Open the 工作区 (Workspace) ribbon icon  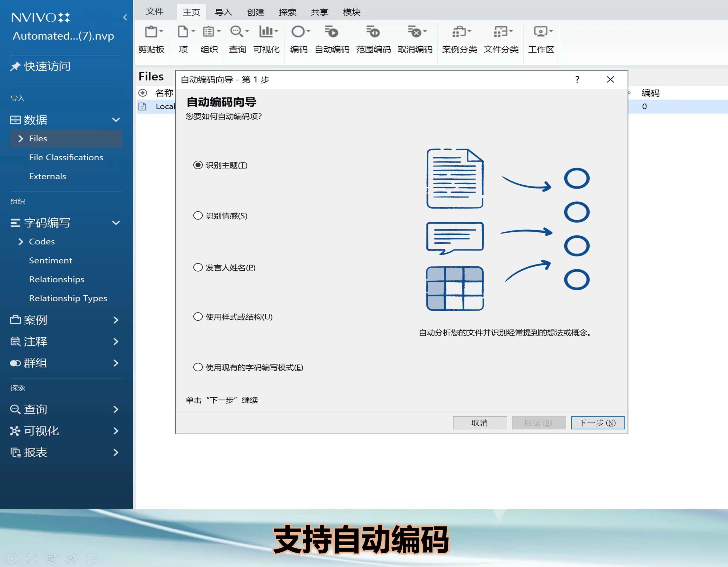pyautogui.click(x=541, y=32)
